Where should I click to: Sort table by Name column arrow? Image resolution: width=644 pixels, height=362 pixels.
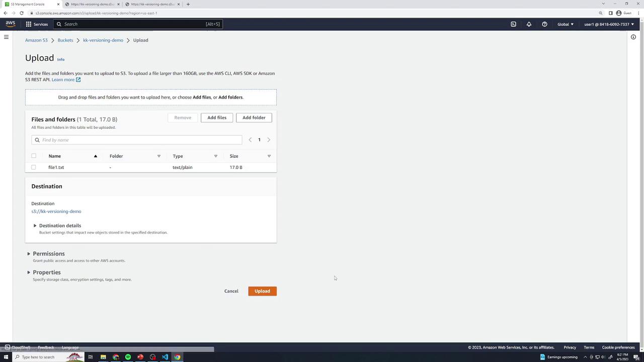[x=95, y=156]
